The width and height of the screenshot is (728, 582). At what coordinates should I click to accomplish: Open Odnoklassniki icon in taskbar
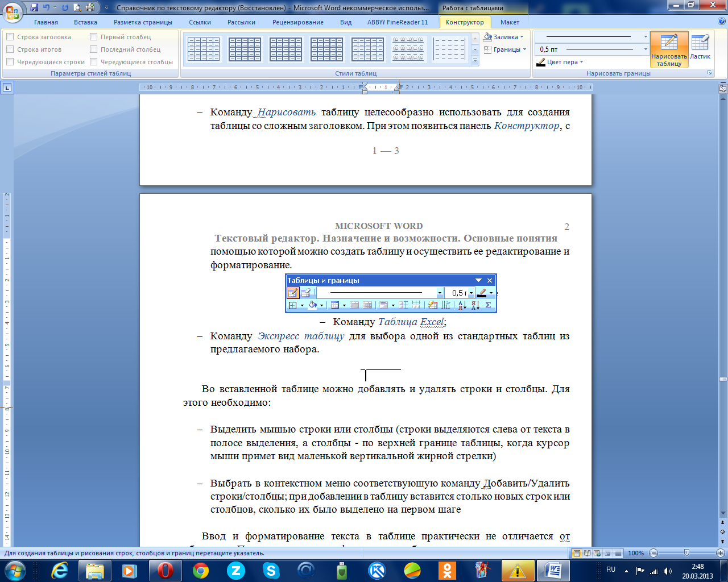448,570
